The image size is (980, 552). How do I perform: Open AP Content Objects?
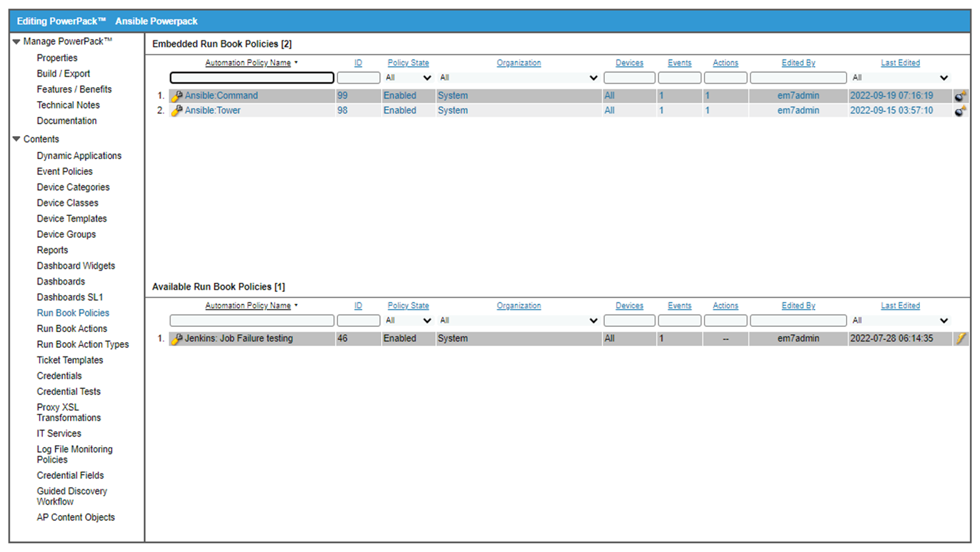click(x=76, y=518)
